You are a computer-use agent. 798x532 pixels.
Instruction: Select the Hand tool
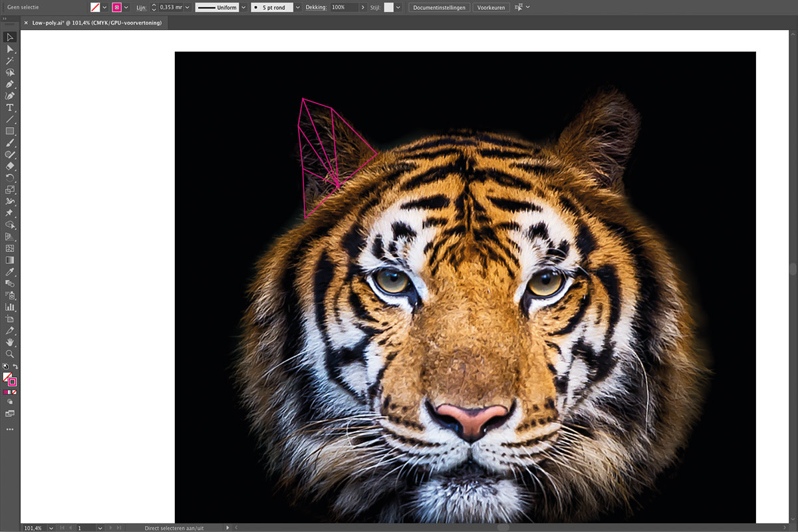pos(10,342)
